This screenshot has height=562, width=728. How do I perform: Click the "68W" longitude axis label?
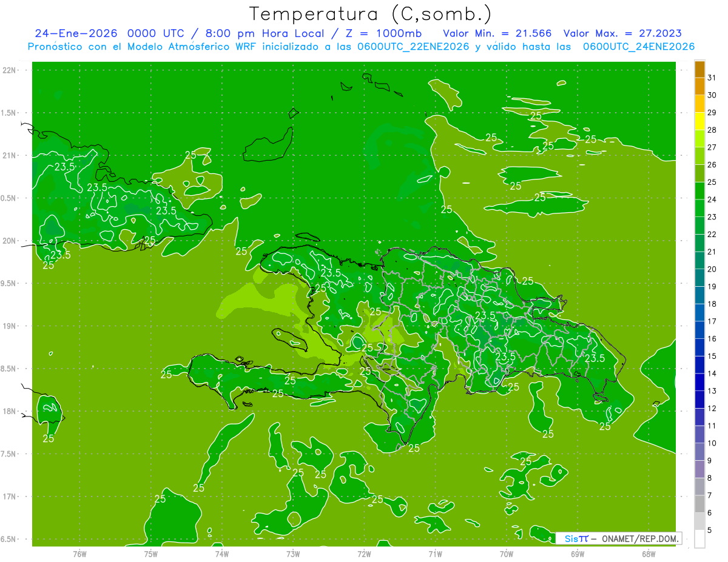pos(648,554)
